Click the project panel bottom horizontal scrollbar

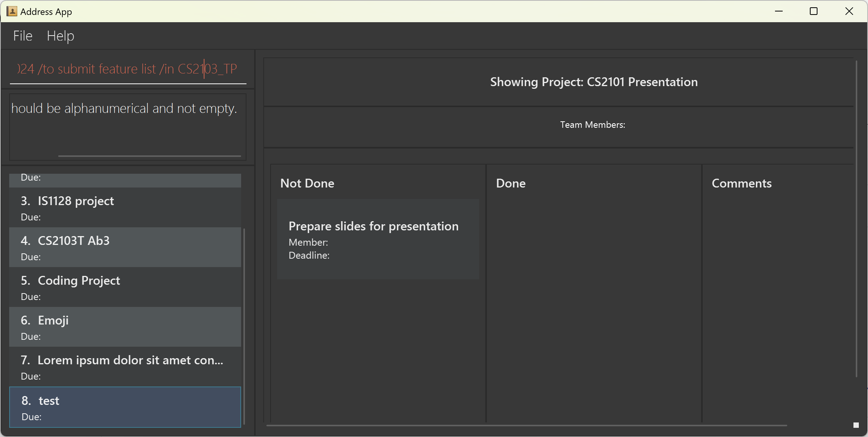(526, 425)
